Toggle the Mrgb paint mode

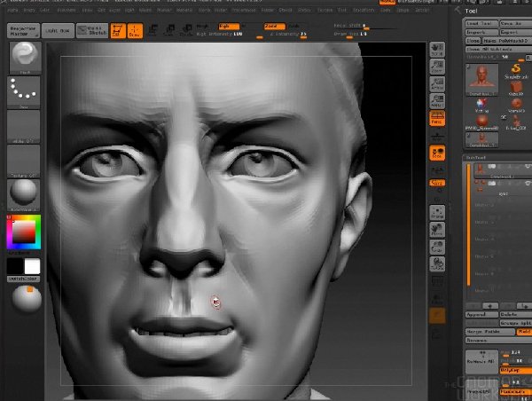(x=203, y=26)
